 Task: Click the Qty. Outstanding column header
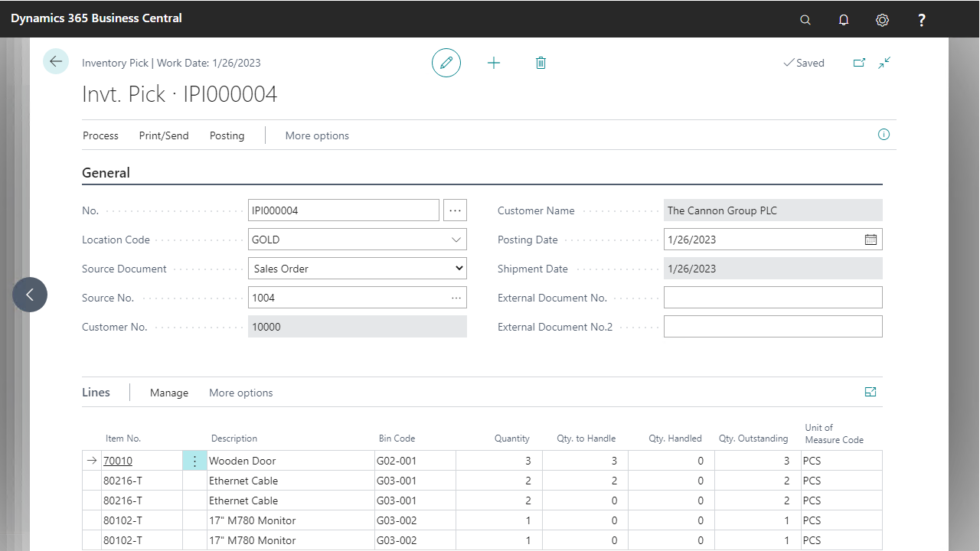(x=753, y=439)
